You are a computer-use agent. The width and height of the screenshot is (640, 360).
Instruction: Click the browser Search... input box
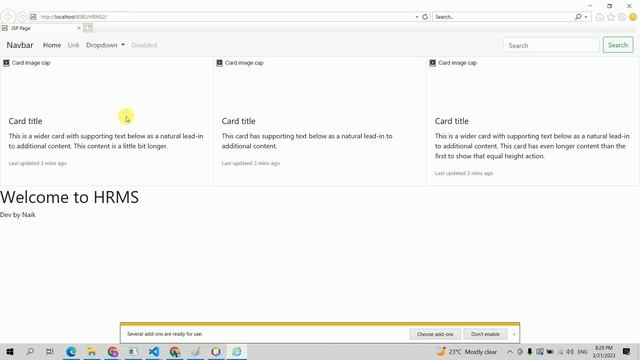(x=503, y=17)
